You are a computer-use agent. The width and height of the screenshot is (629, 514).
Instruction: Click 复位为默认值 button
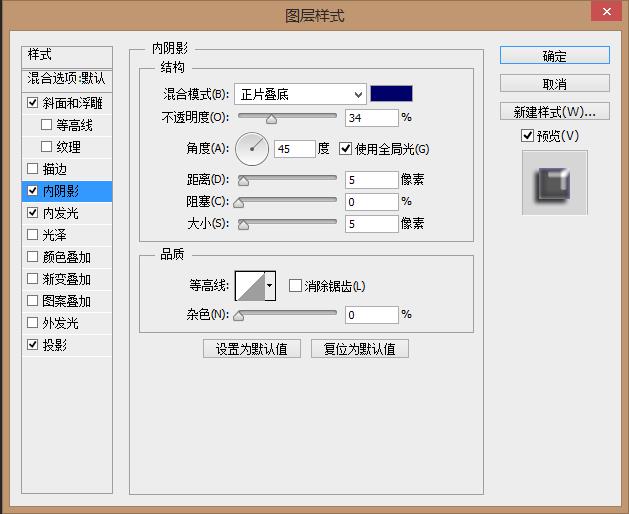click(x=359, y=349)
